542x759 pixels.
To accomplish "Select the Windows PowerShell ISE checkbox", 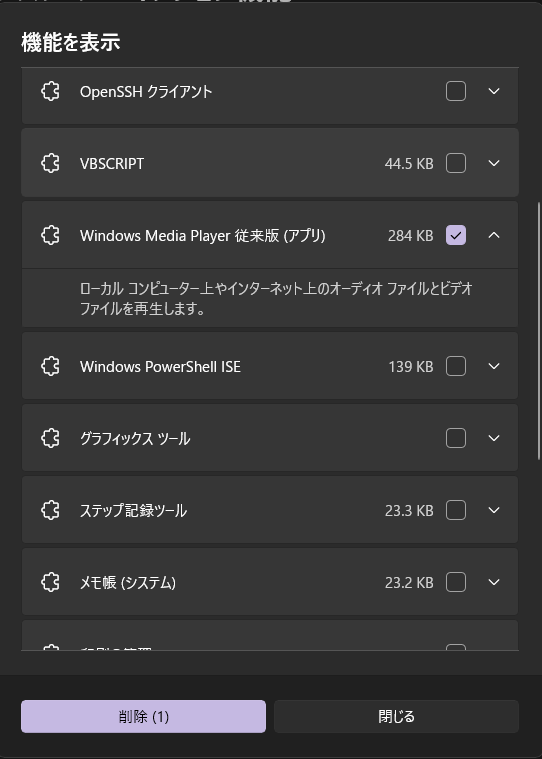I will (456, 366).
